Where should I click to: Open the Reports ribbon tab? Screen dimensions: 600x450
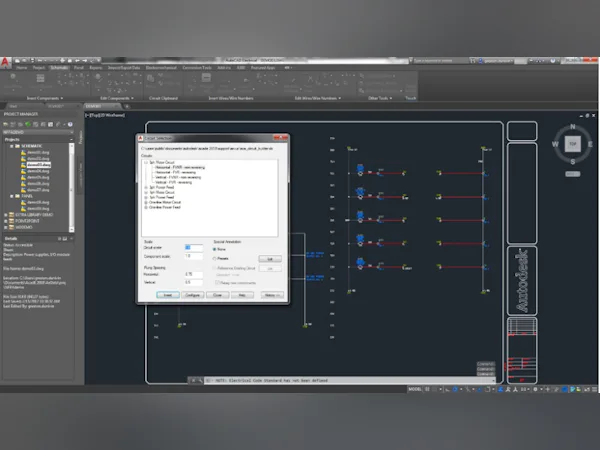pos(96,68)
